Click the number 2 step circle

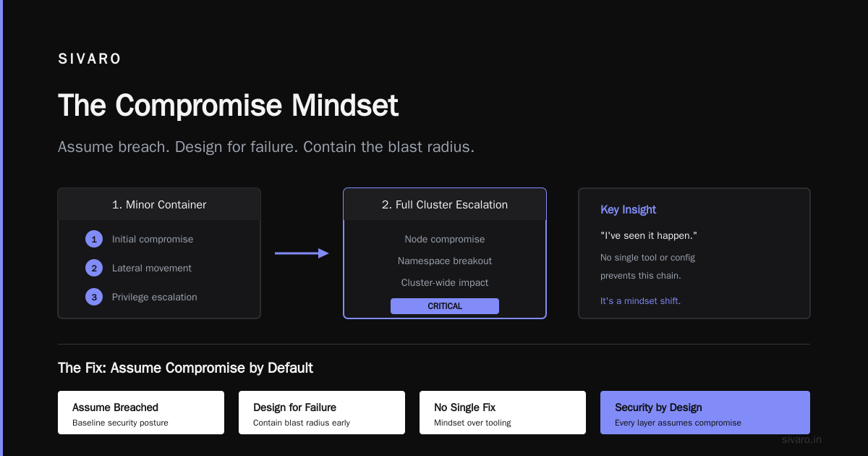[94, 268]
